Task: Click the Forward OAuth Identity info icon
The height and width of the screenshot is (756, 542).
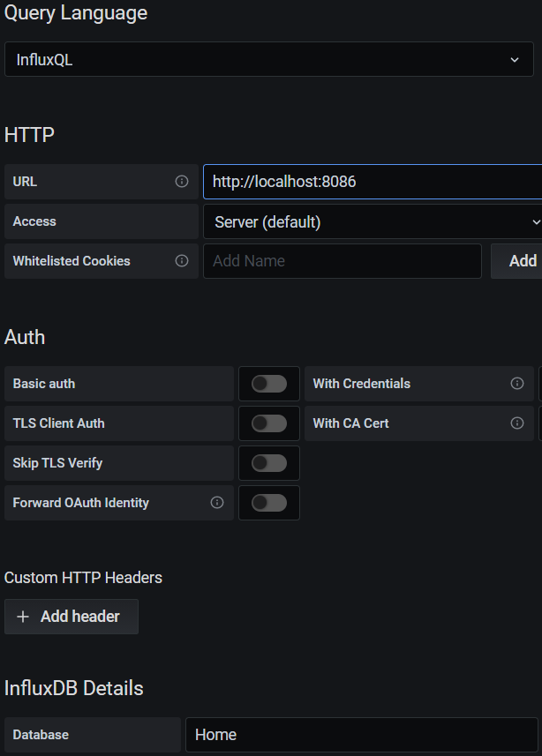Action: (x=217, y=503)
